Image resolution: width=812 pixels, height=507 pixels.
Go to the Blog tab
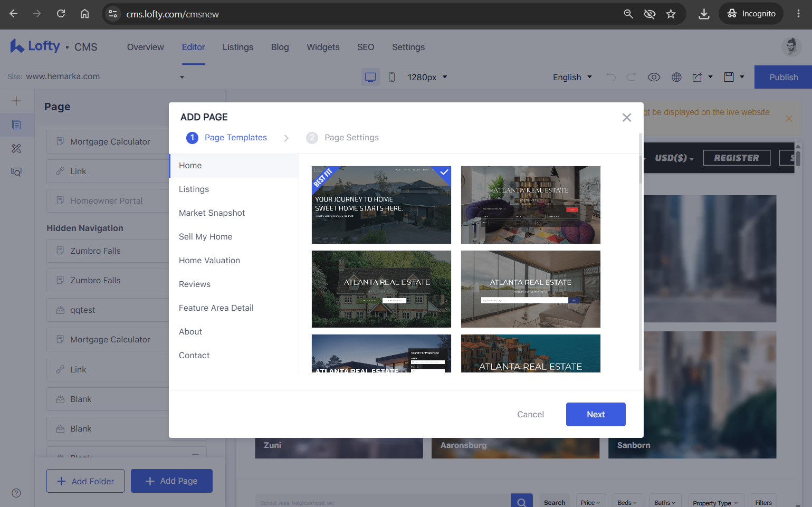click(280, 47)
